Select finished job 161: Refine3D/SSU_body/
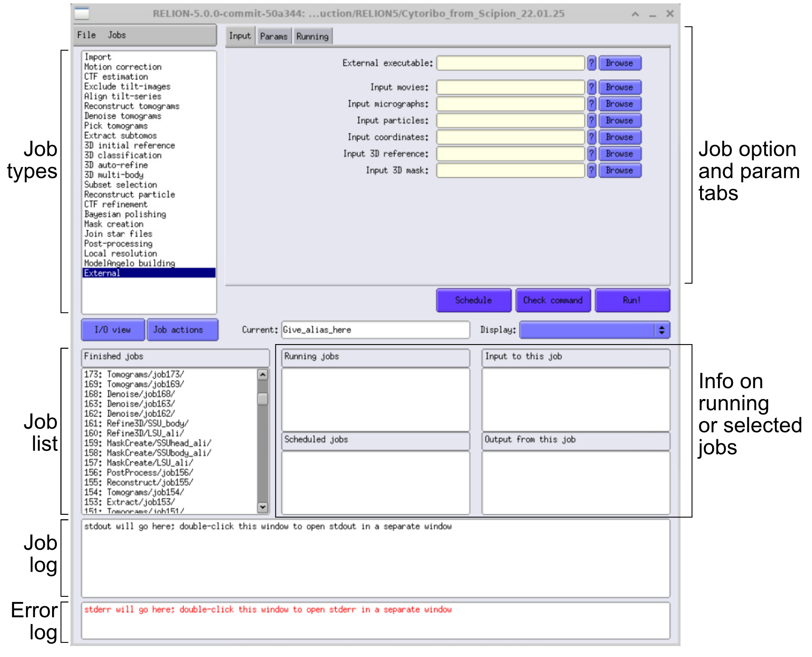812x657 pixels. [x=170, y=424]
